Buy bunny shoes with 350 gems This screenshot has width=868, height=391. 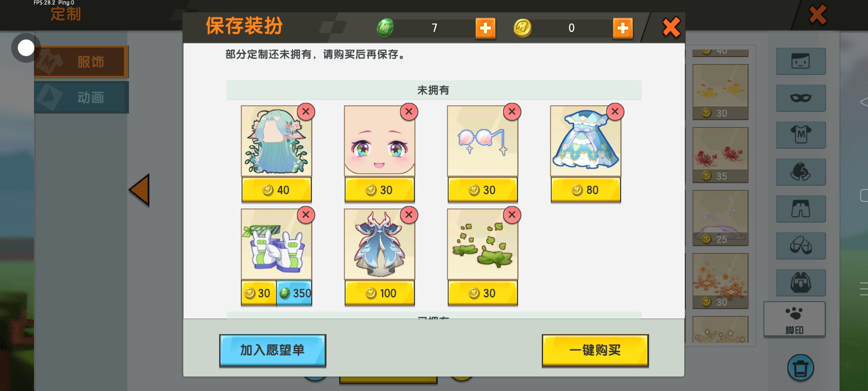click(294, 293)
